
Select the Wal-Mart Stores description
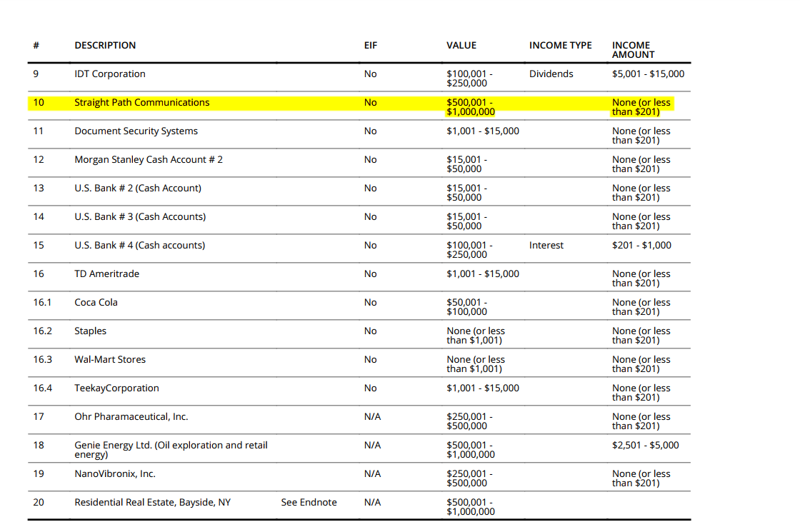(x=110, y=360)
